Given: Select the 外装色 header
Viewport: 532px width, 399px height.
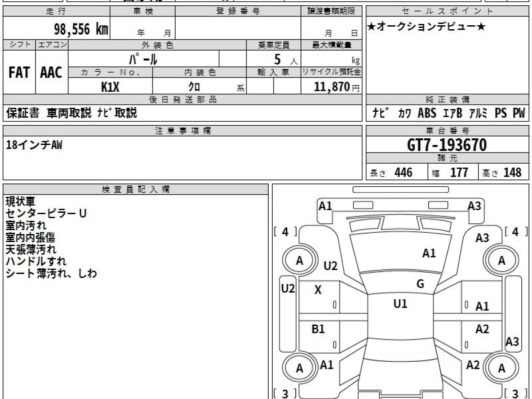Looking at the screenshot, I should (157, 45).
